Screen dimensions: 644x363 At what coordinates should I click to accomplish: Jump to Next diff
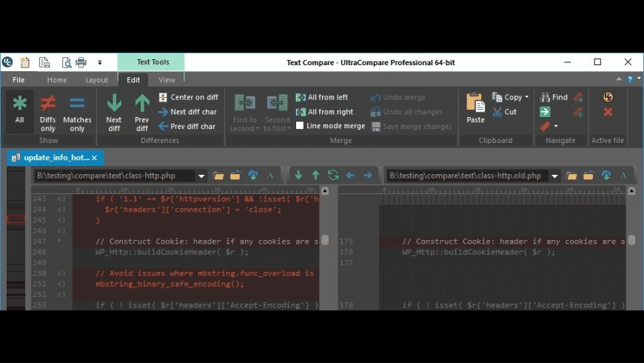click(x=114, y=112)
